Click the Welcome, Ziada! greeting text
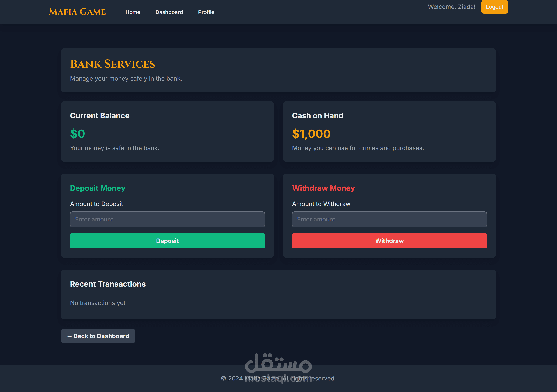 click(451, 7)
